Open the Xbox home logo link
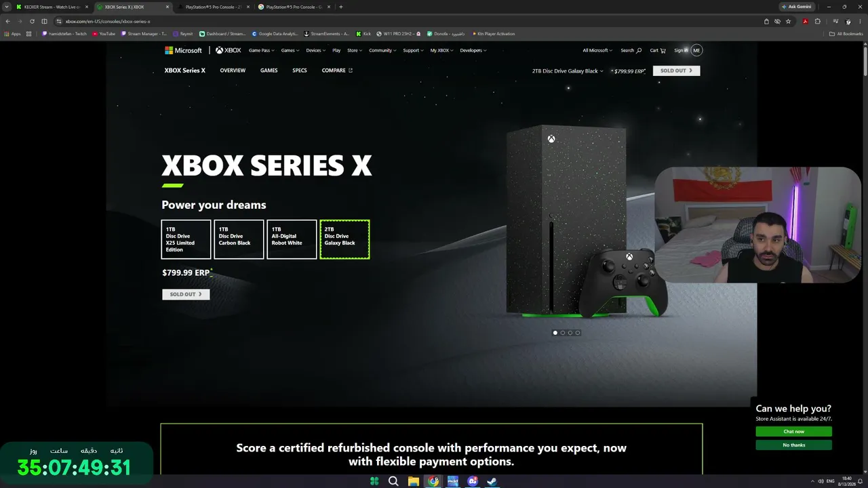Image resolution: width=868 pixels, height=488 pixels. pyautogui.click(x=229, y=50)
